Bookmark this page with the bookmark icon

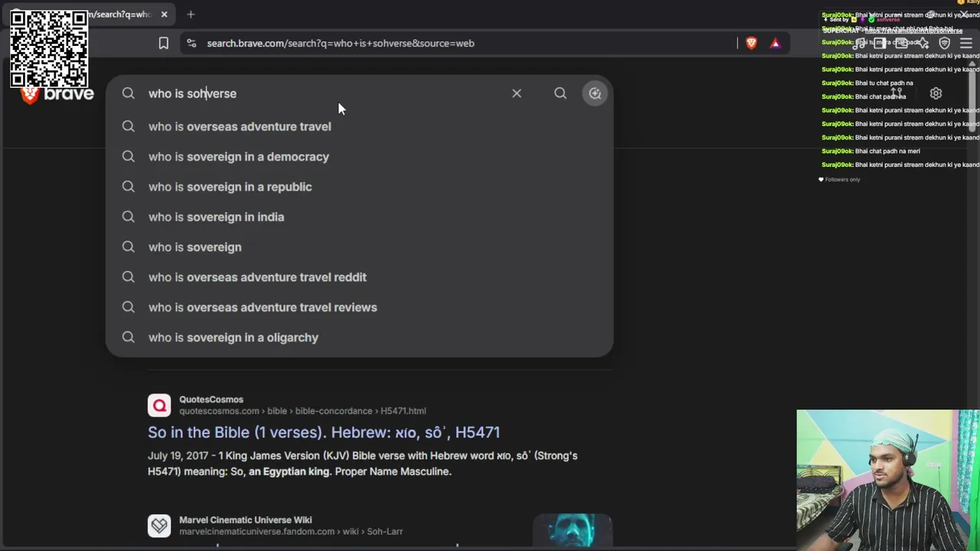coord(163,44)
